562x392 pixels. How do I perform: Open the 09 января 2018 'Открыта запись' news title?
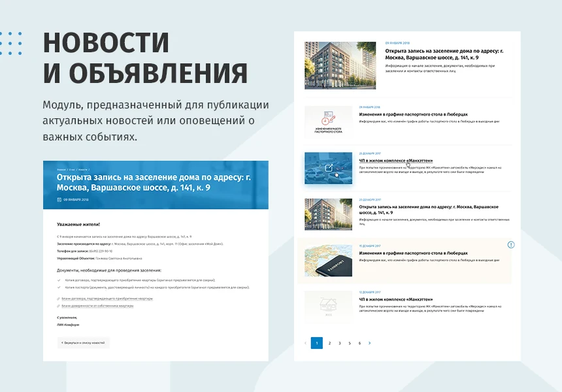(x=444, y=54)
